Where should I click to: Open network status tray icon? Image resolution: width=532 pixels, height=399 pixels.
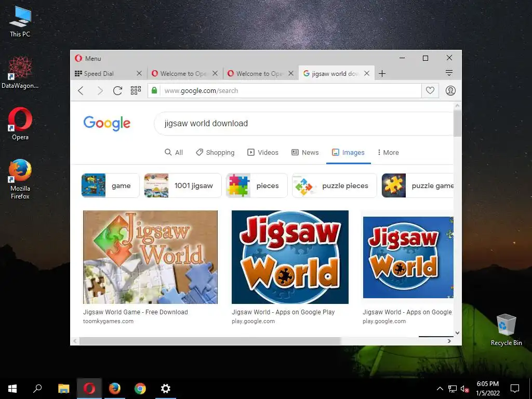click(x=453, y=389)
